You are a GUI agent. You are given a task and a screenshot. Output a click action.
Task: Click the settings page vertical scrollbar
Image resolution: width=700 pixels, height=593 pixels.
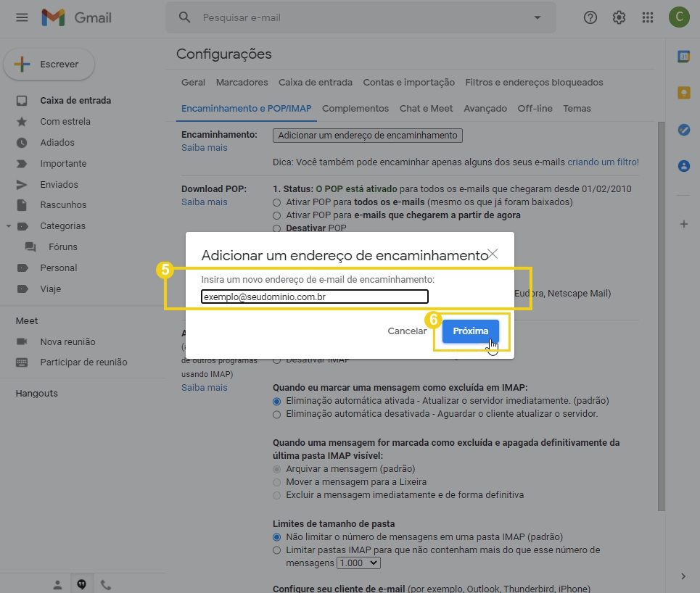pos(660,312)
